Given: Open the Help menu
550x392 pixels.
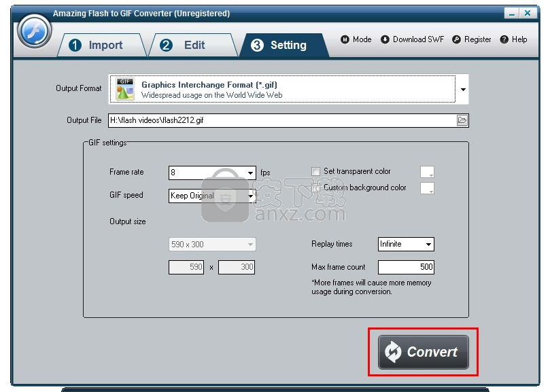Looking at the screenshot, I should [513, 39].
